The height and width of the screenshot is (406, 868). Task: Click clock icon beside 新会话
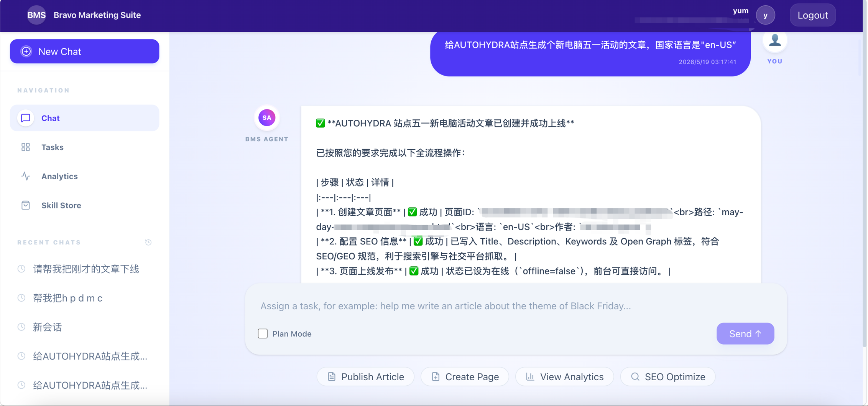click(21, 327)
